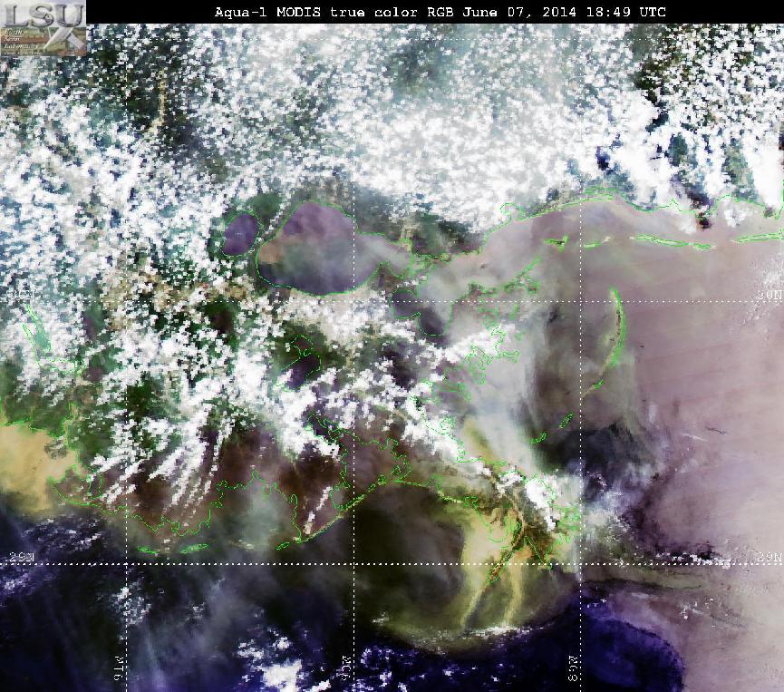Click the 89W longitude label
Screen dimensions: 784x692
coord(574,668)
